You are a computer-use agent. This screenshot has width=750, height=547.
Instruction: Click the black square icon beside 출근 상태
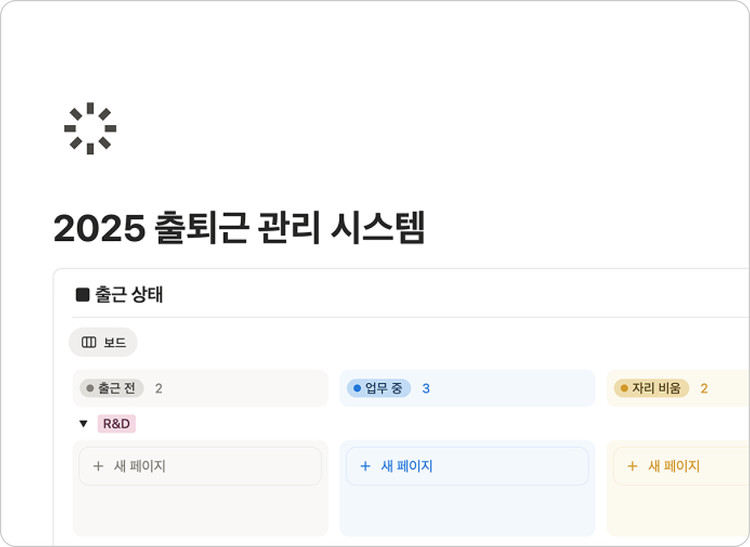(83, 295)
